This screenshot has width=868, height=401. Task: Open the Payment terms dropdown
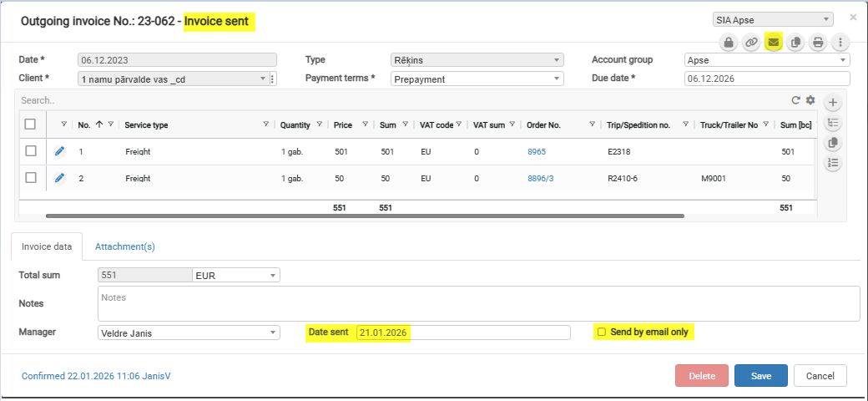(x=476, y=79)
